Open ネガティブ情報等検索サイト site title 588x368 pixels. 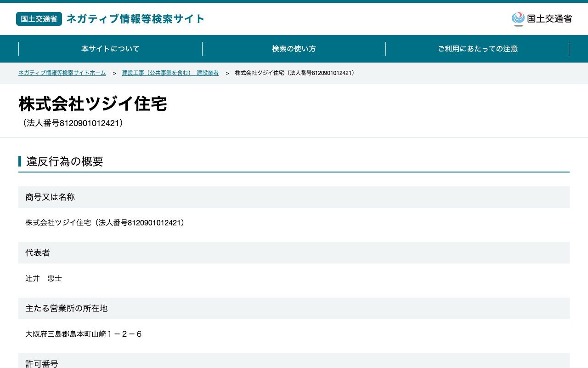tap(136, 19)
